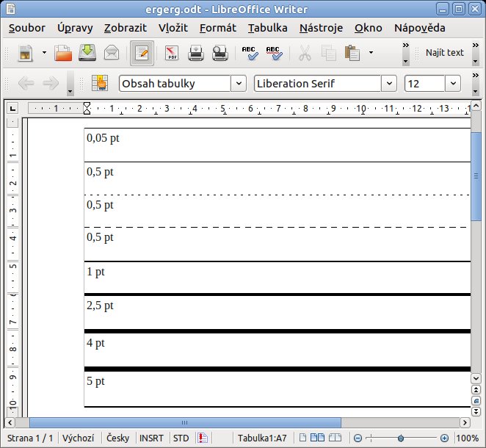Open the Úpravy menu

(75, 28)
